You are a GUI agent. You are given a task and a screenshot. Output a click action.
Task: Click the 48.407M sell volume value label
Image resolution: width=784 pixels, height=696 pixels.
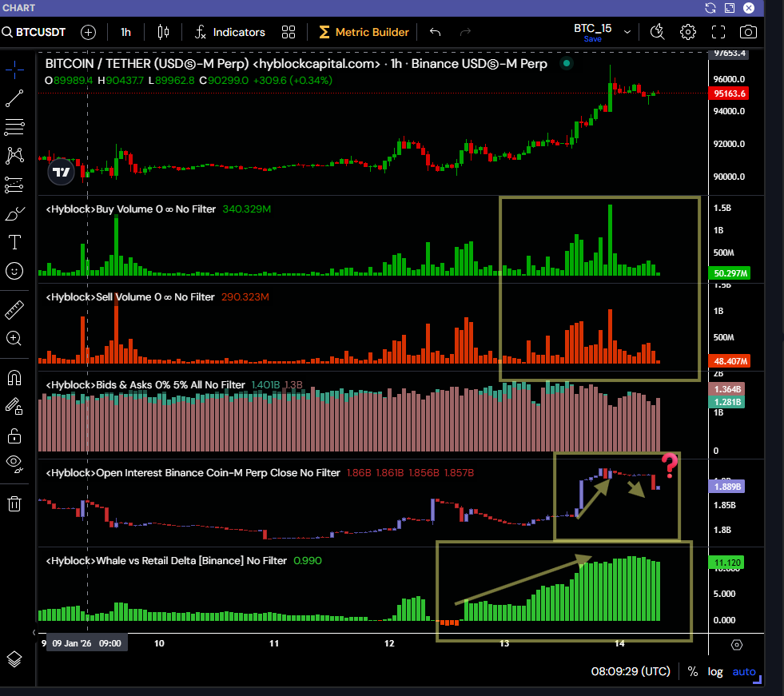729,361
